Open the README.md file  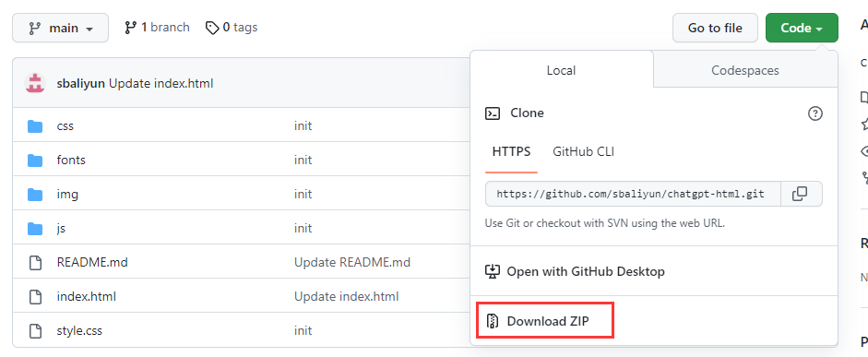(92, 262)
